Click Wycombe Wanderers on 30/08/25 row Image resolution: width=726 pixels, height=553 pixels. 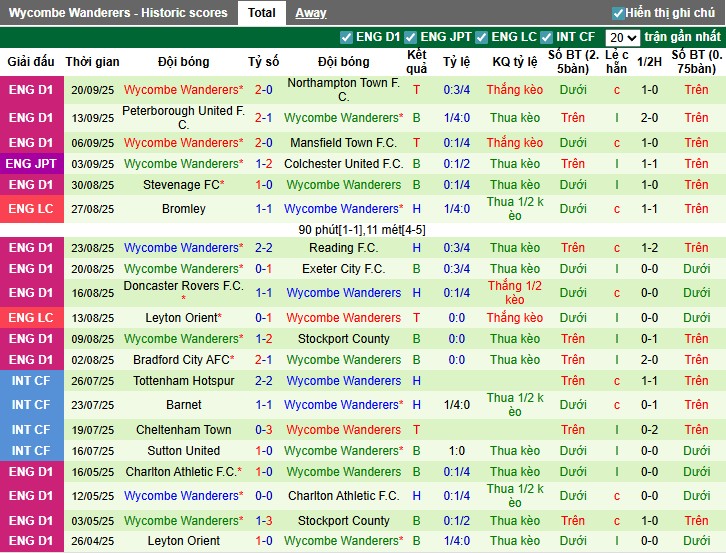point(344,185)
